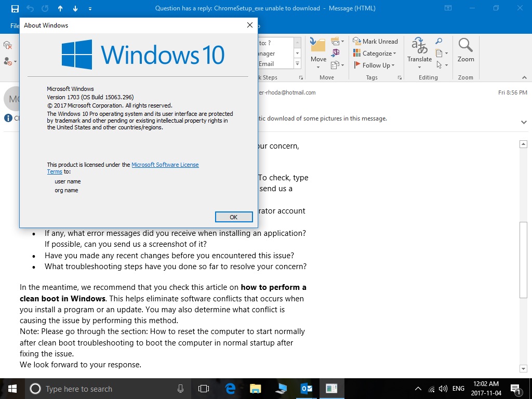This screenshot has height=399, width=532.
Task: Open the Wi-Fi network flyout
Action: (x=431, y=389)
